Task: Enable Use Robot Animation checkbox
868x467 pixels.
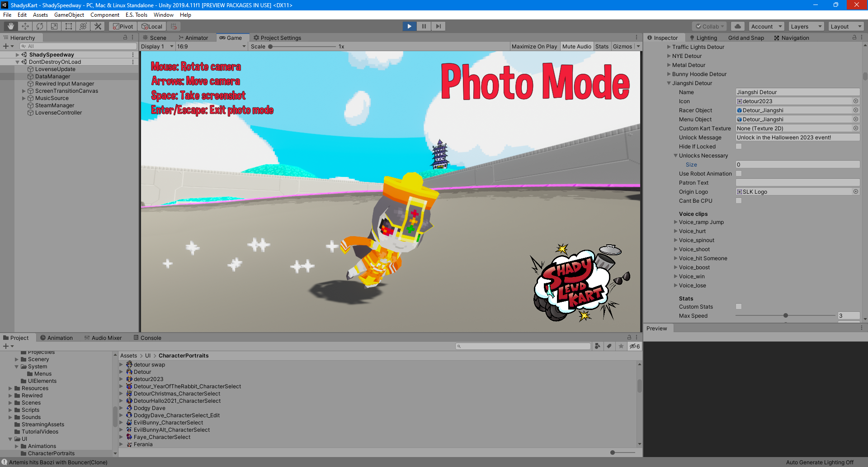Action: [x=739, y=173]
